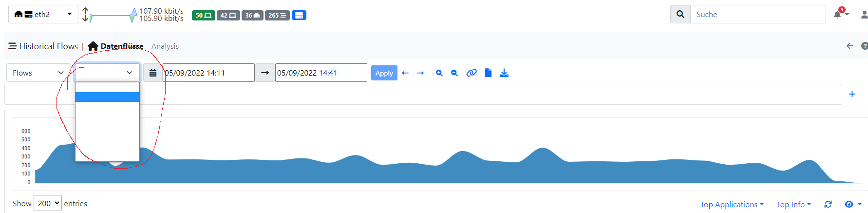Edit the end date 05/09/2022 14:41
Screen dimensions: 868x213
[321, 73]
